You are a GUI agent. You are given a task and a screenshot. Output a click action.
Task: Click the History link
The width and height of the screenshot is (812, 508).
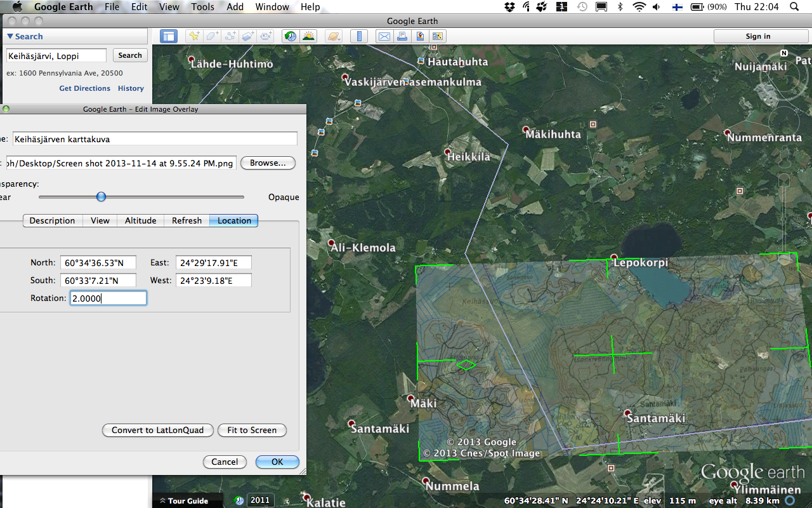point(131,88)
